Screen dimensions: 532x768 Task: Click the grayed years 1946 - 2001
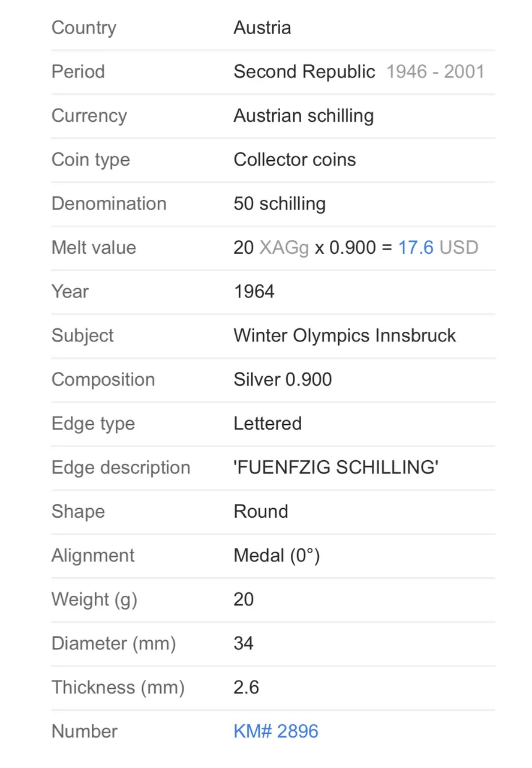[435, 72]
